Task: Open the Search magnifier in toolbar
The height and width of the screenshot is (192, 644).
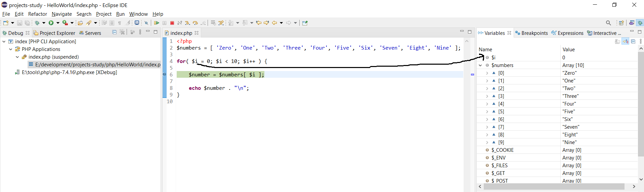Action: click(x=608, y=23)
